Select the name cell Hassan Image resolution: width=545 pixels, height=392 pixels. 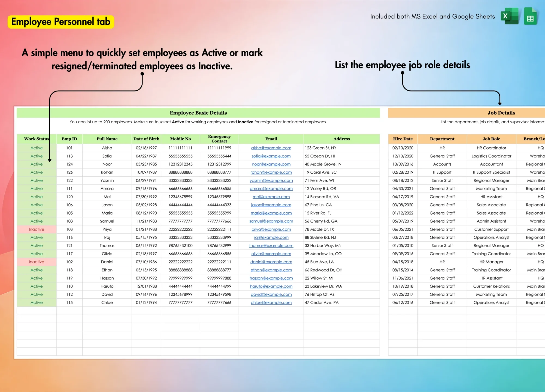(x=107, y=278)
